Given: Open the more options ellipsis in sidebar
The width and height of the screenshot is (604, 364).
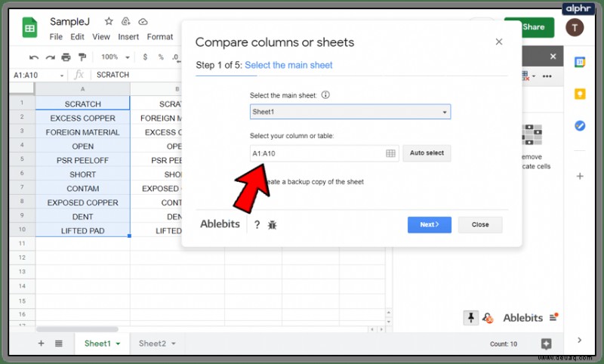Looking at the screenshot, I should 547,76.
